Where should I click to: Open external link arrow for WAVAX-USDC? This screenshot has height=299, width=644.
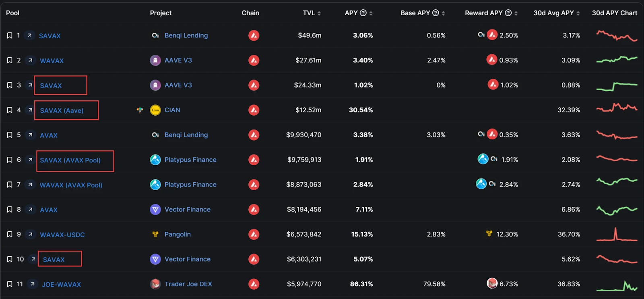30,235
